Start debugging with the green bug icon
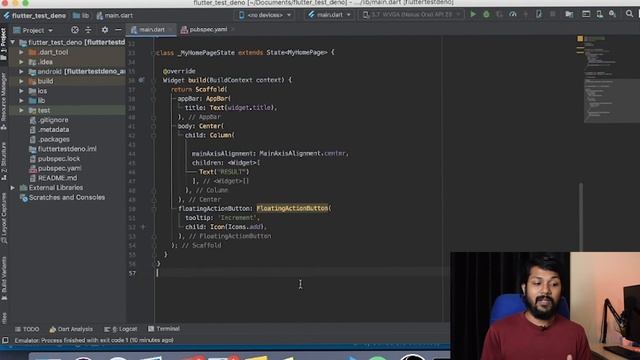 486,15
